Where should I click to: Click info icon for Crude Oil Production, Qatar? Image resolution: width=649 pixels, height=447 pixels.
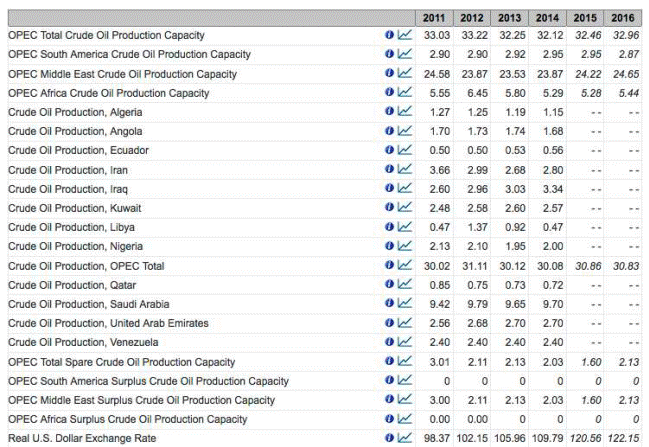point(389,284)
